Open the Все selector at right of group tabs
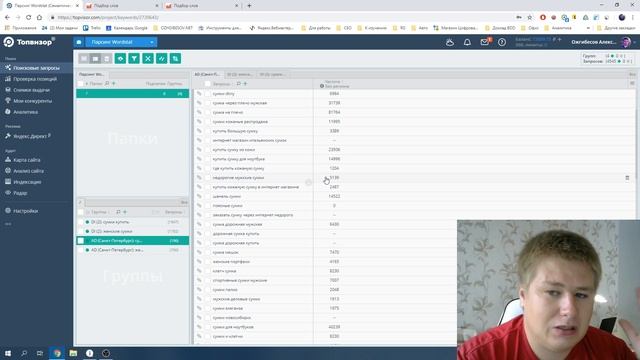Viewport: 640px width, 360px height. (x=632, y=74)
